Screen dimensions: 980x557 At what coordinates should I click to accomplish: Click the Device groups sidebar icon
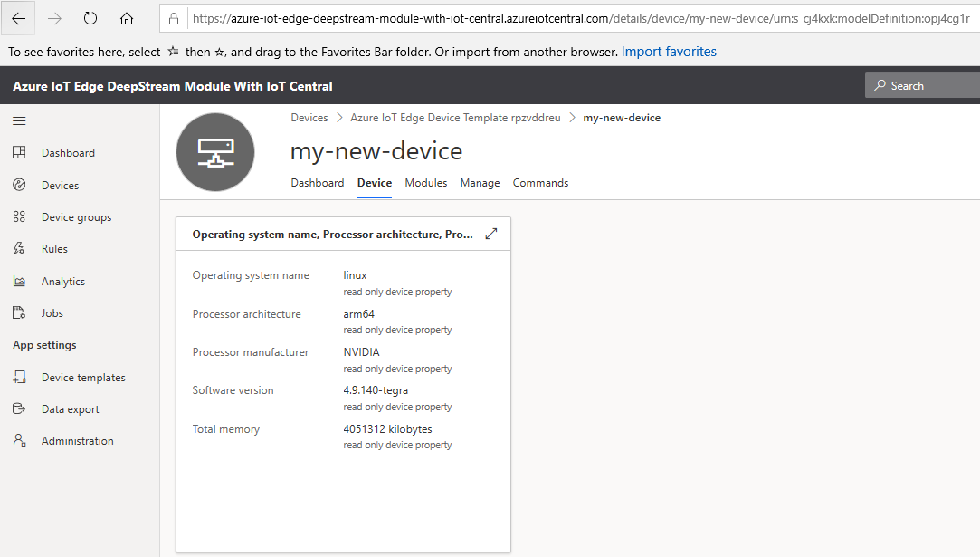click(x=19, y=216)
